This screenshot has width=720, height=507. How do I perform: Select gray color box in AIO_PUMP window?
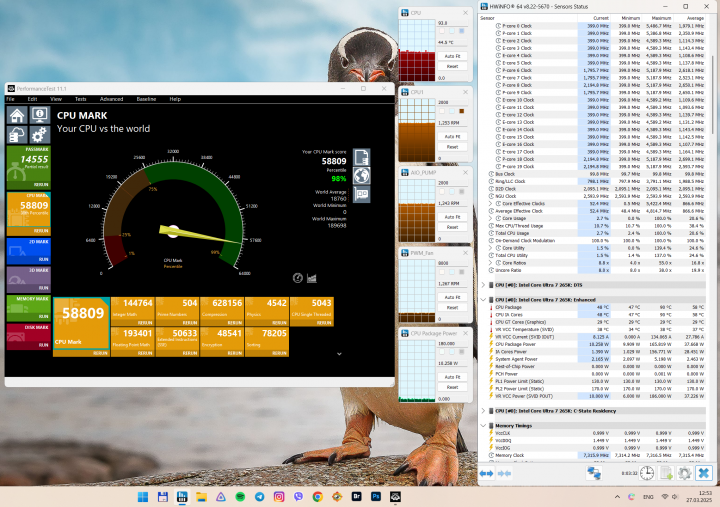[x=461, y=192]
